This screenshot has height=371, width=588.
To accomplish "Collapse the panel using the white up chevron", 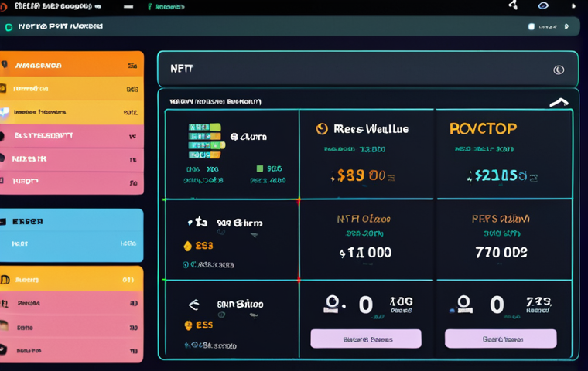I will point(559,102).
